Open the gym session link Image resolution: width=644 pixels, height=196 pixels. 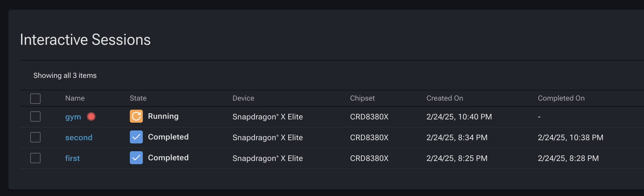[73, 117]
